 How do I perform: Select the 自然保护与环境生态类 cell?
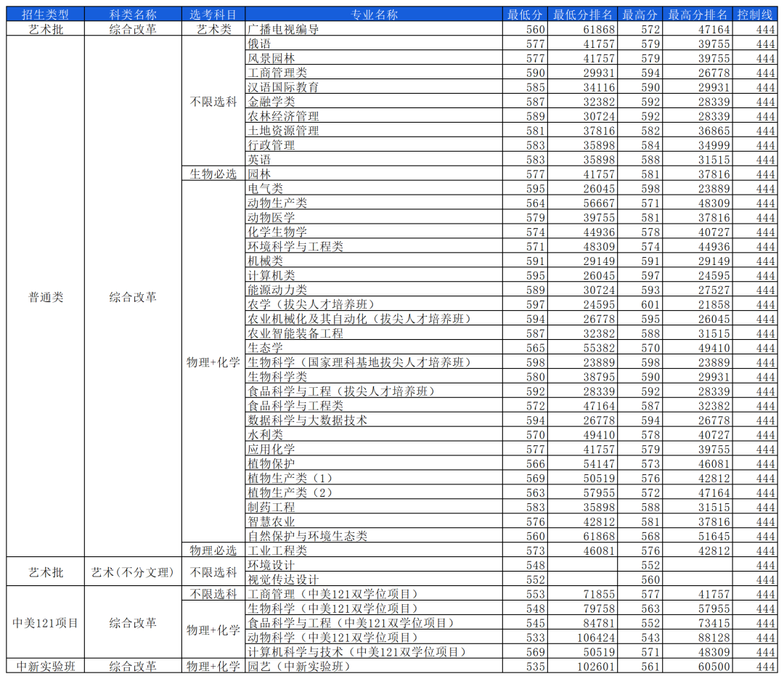(x=374, y=537)
